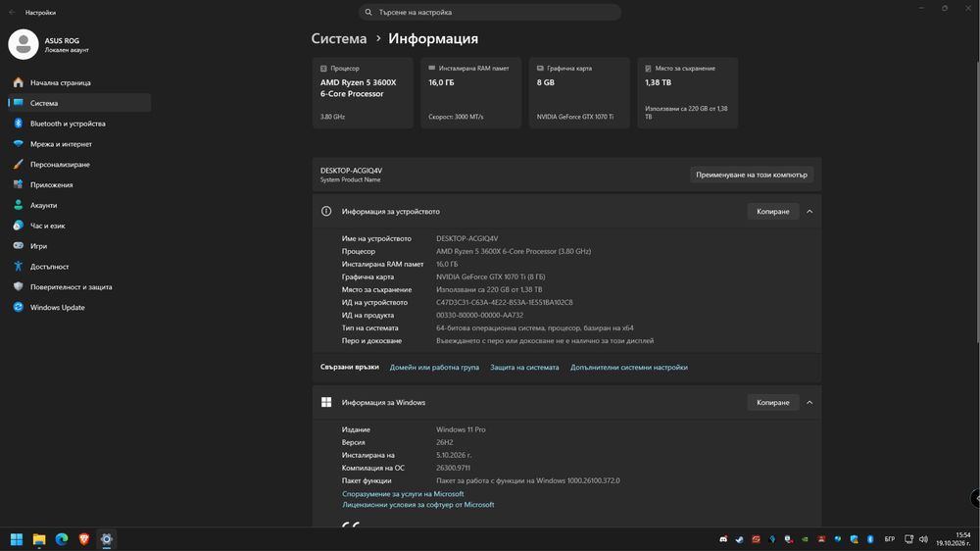Click the device info circle icon
Screen dimensions: 980x551
click(326, 212)
